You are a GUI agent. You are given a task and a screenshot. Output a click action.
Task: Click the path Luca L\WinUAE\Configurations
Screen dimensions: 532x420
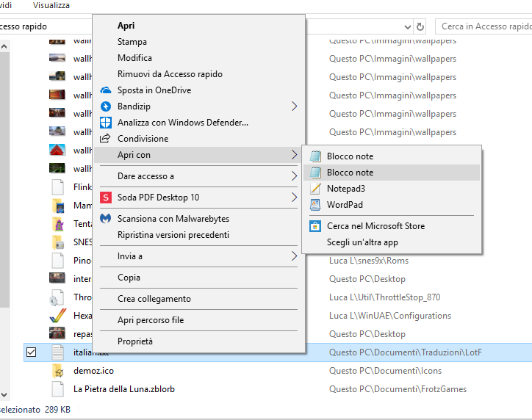(x=390, y=316)
